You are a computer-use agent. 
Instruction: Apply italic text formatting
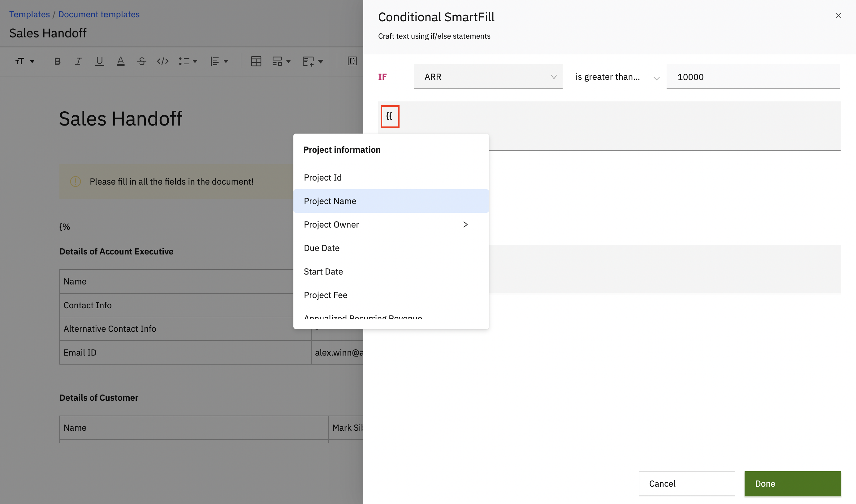coord(78,62)
